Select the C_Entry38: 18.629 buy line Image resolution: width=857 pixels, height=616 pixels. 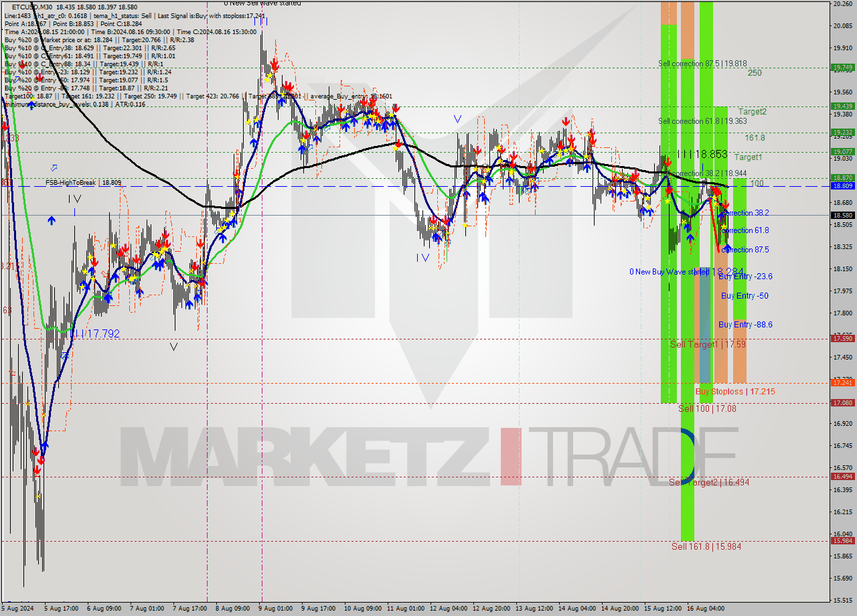(90, 48)
